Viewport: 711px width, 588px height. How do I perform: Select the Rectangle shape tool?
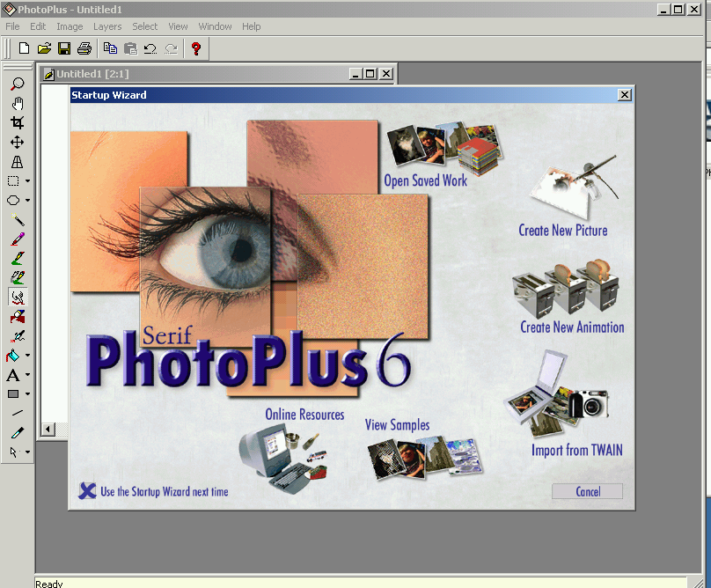tap(13, 393)
